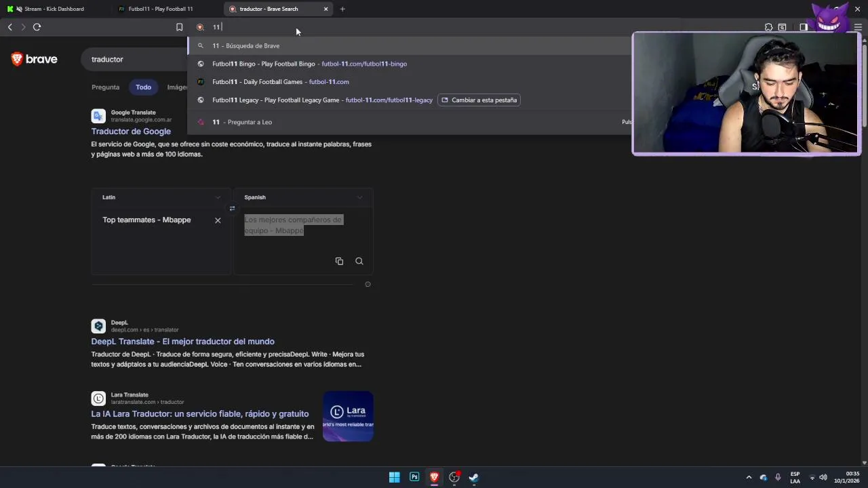Viewport: 868px width, 488px height.
Task: Click the laratranslate.com › traductor text
Action: (x=147, y=403)
